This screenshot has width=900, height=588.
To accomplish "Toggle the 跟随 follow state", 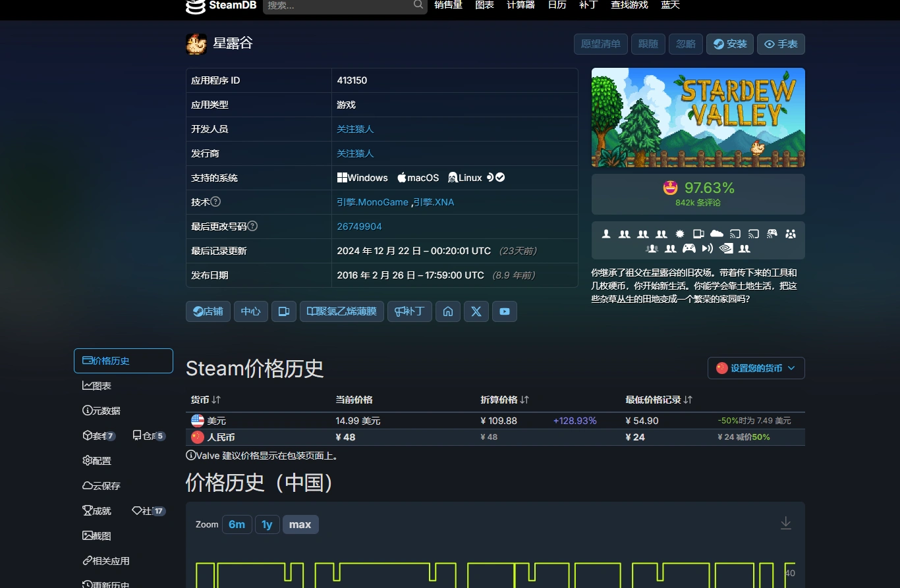I will [648, 43].
